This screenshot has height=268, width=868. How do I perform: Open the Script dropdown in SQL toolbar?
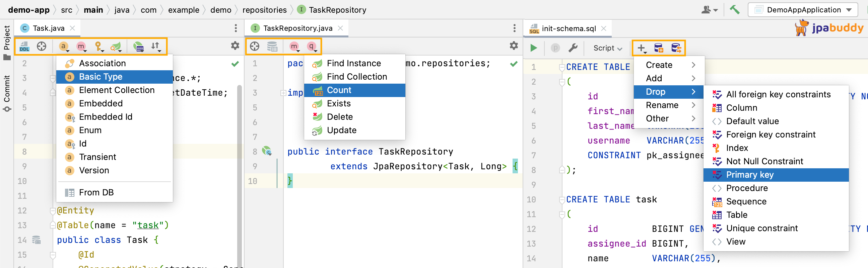(x=607, y=48)
